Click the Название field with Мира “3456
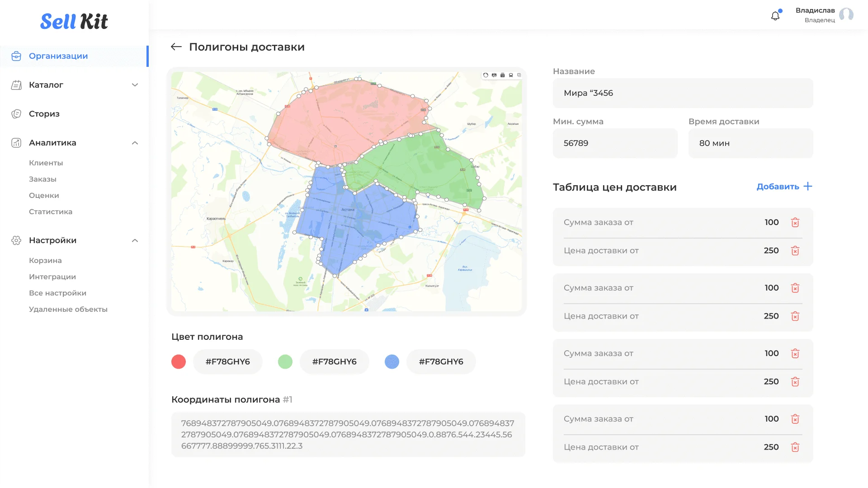Image resolution: width=868 pixels, height=488 pixels. (683, 93)
